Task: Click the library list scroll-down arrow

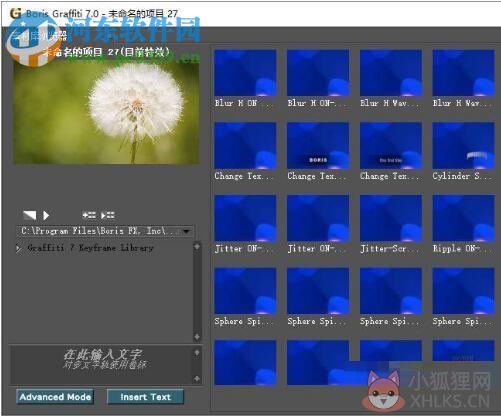Action: [x=197, y=337]
